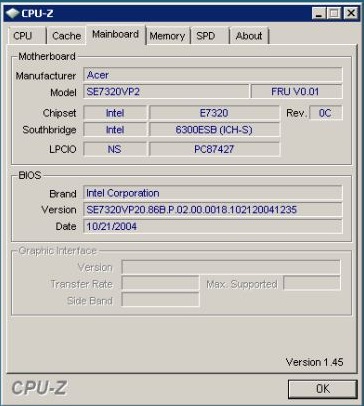Viewport: 364px width, 406px height.
Task: Click the Model field SE7320VP2
Action: pyautogui.click(x=166, y=91)
